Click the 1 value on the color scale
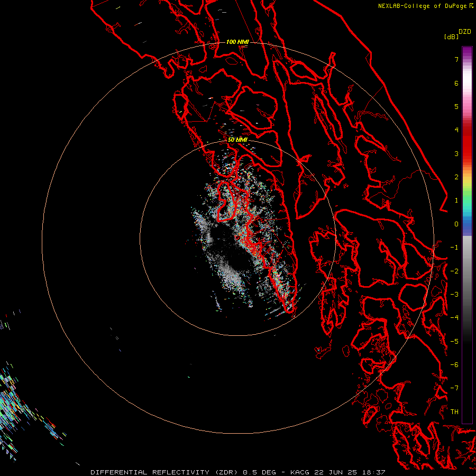This screenshot has height=476, width=476. coord(456,200)
